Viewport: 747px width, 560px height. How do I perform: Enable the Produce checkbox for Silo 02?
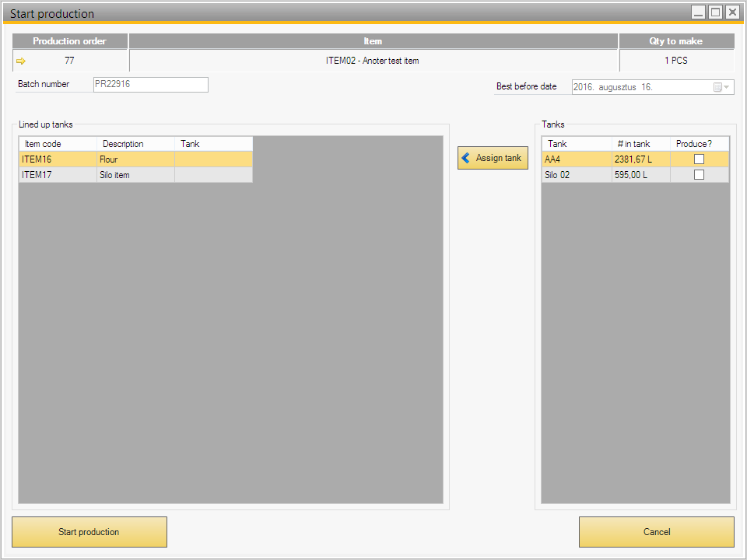click(699, 175)
